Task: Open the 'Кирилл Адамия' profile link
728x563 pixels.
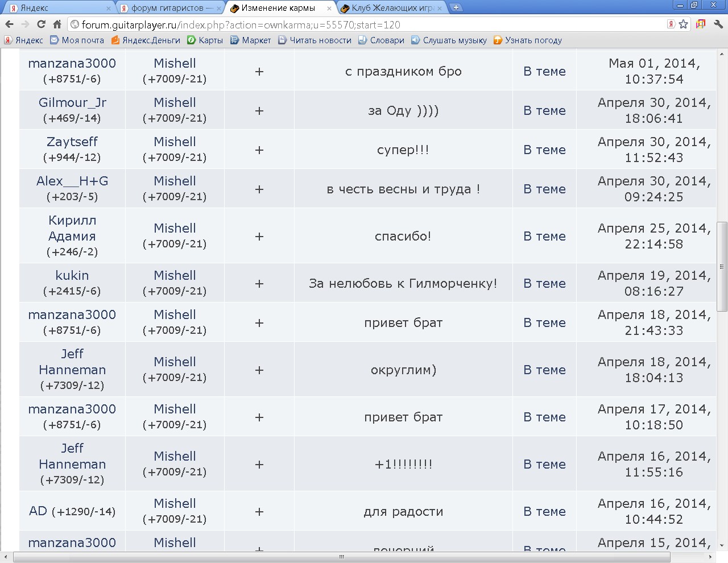Action: 72,228
